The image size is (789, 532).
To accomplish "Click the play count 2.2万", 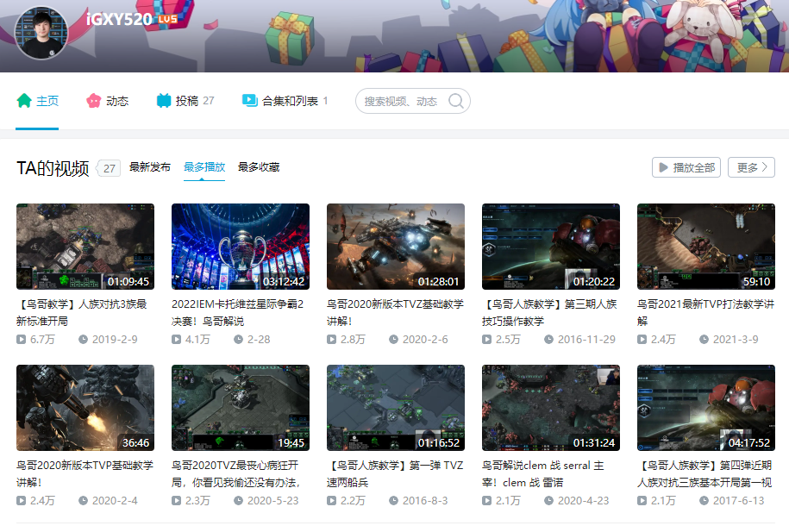I will click(353, 500).
